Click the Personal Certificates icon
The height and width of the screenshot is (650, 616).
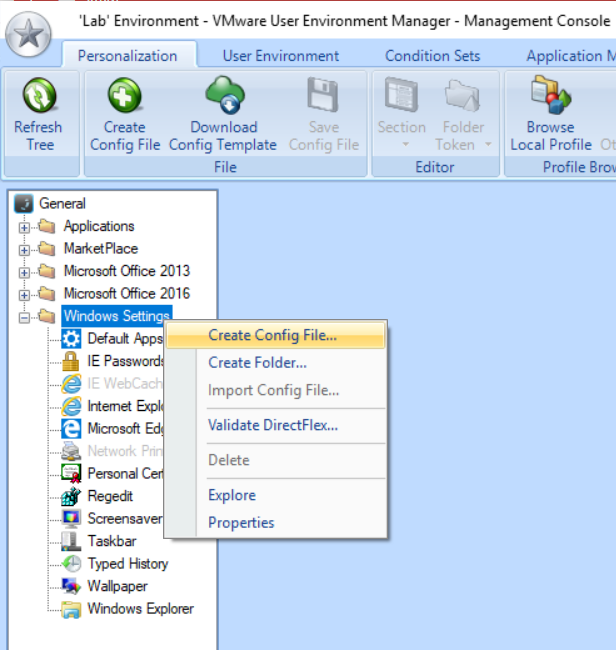[71, 474]
